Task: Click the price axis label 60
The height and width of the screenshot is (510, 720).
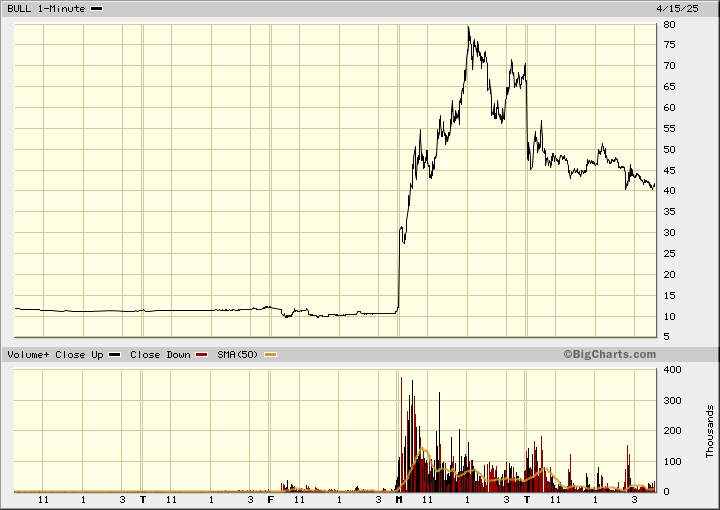Action: 669,108
